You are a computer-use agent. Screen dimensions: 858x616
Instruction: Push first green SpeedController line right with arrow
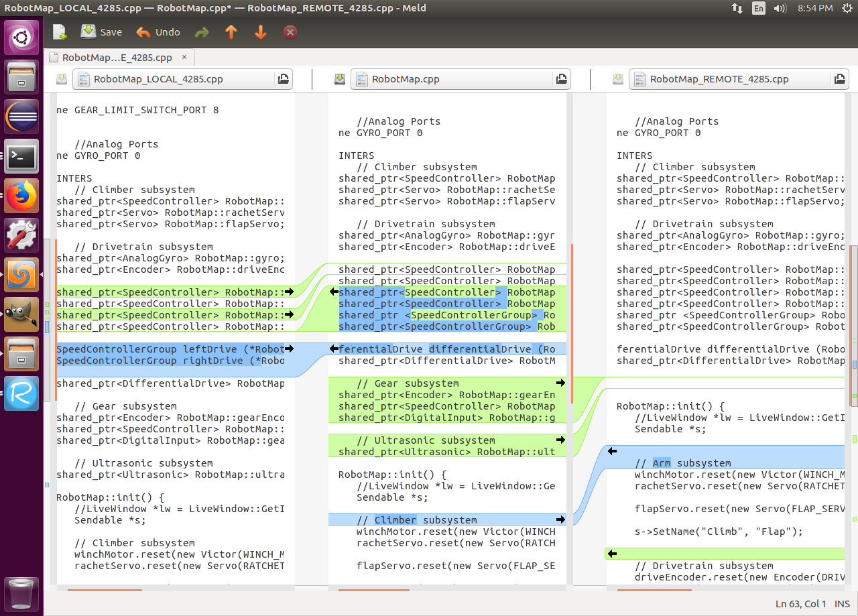click(290, 292)
